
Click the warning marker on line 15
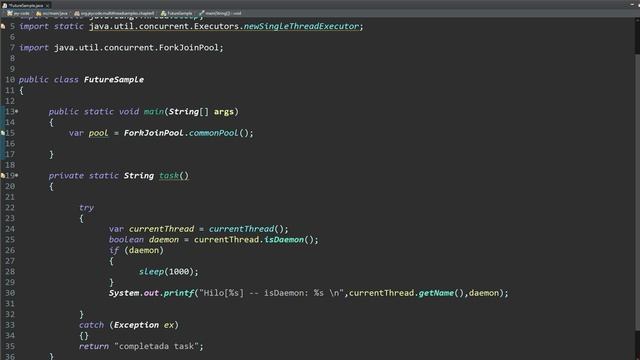click(3, 133)
